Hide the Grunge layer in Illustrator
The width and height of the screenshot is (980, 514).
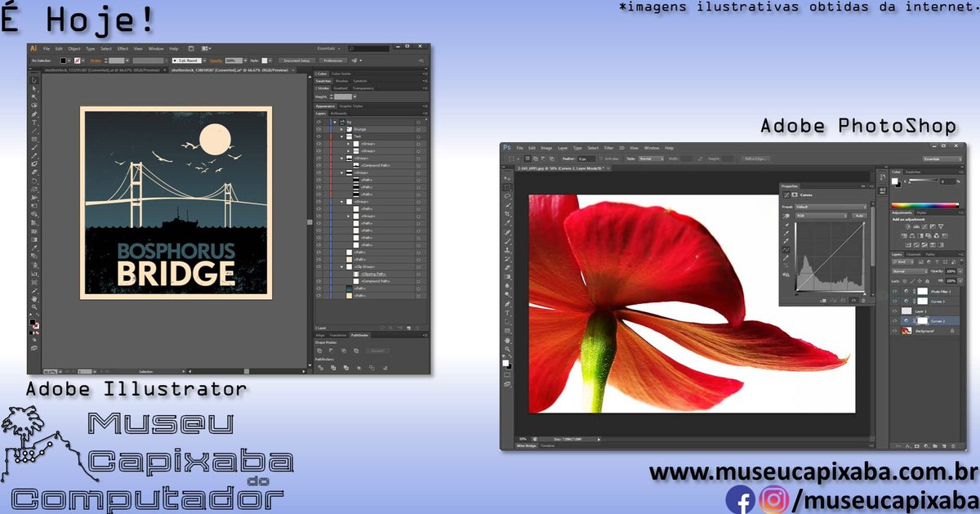click(318, 129)
